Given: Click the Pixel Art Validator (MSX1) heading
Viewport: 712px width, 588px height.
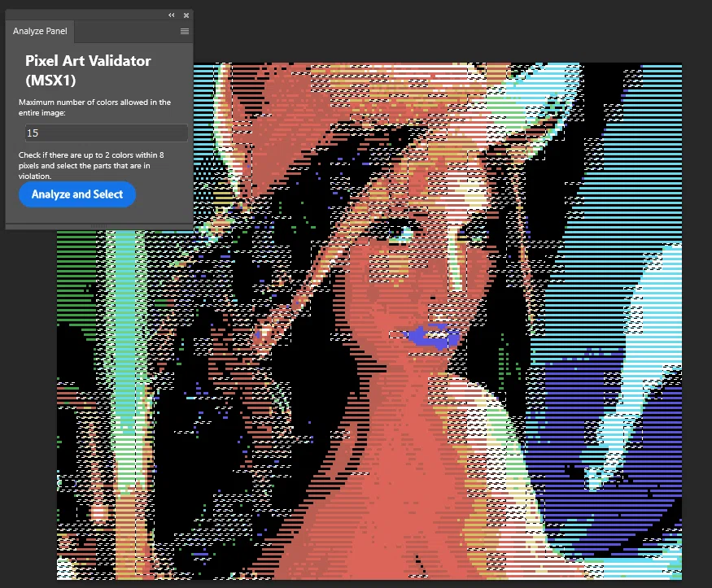Looking at the screenshot, I should pyautogui.click(x=88, y=70).
